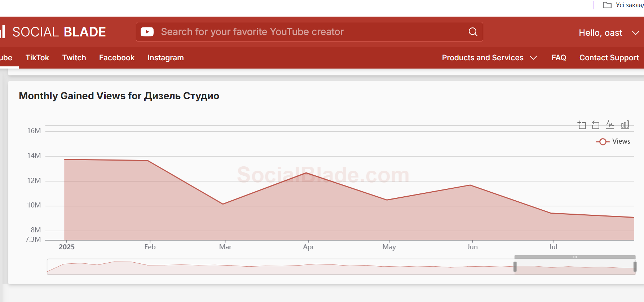Screen dimensions: 644x302
Task: Click the range selector top drag bar
Action: tap(575, 257)
